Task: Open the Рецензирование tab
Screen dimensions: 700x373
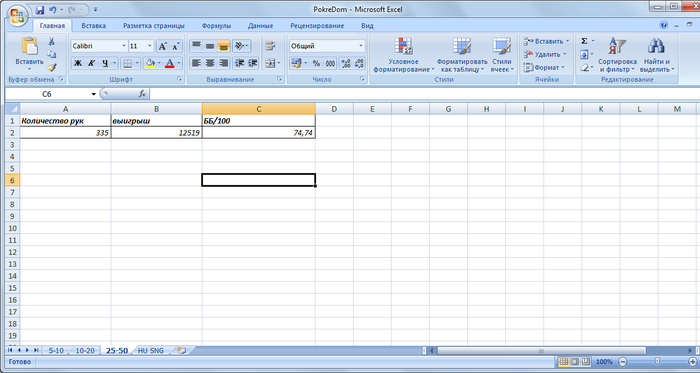Action: 317,26
